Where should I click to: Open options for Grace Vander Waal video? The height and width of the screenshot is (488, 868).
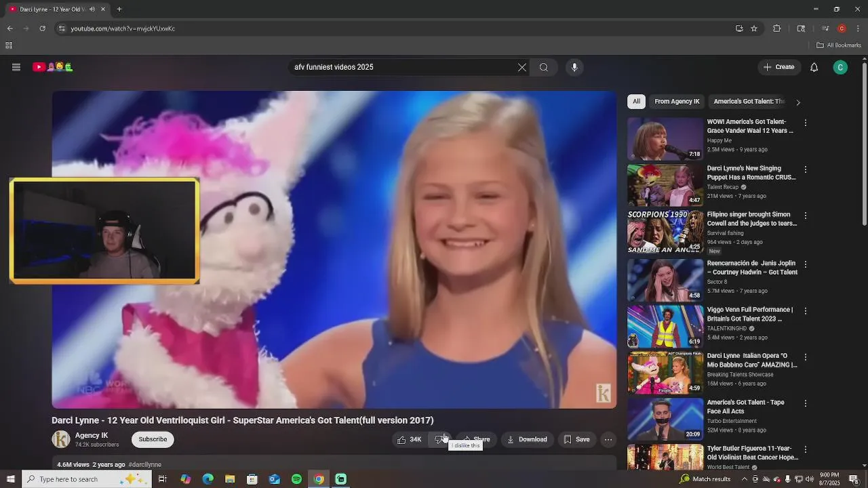[x=806, y=123]
